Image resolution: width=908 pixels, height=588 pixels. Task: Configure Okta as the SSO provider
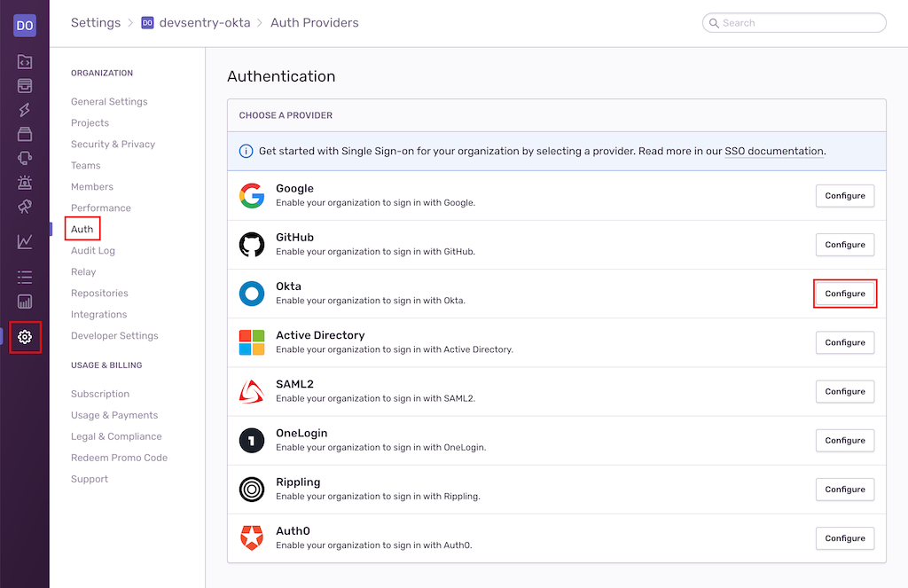844,293
